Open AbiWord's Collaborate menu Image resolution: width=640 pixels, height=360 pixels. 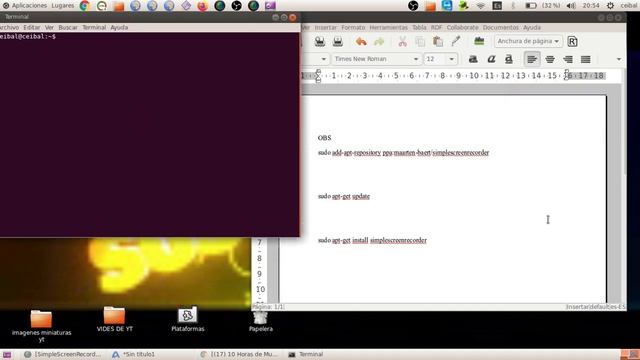pos(462,27)
